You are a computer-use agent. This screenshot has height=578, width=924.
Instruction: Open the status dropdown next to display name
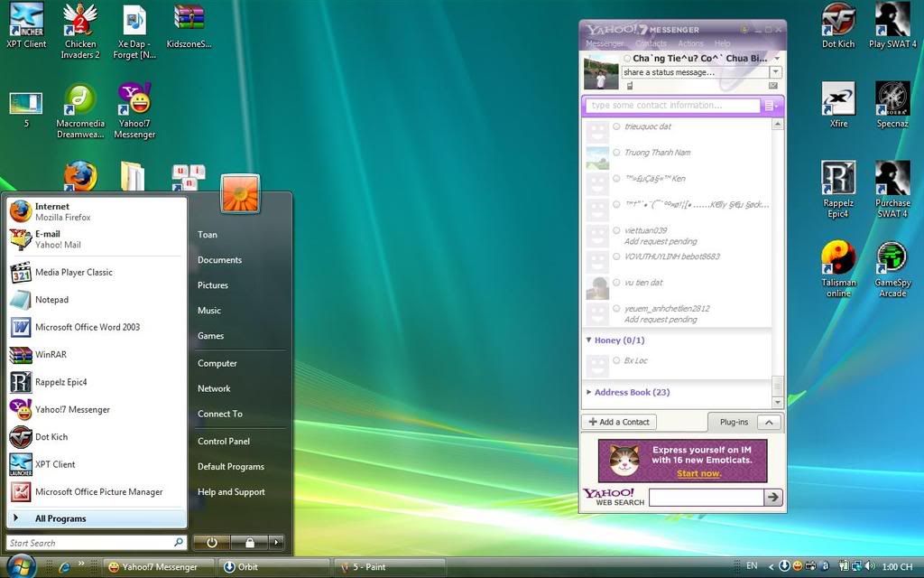pos(777,59)
